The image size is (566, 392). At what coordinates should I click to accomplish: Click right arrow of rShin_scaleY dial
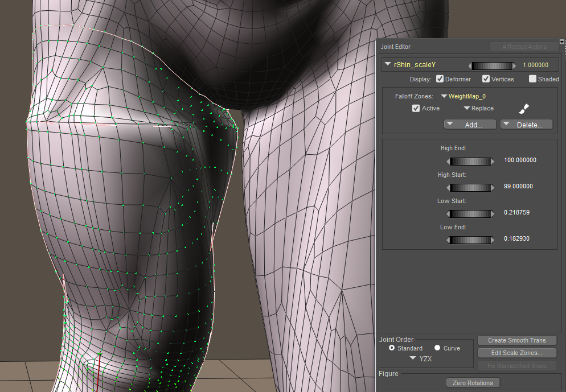click(514, 65)
